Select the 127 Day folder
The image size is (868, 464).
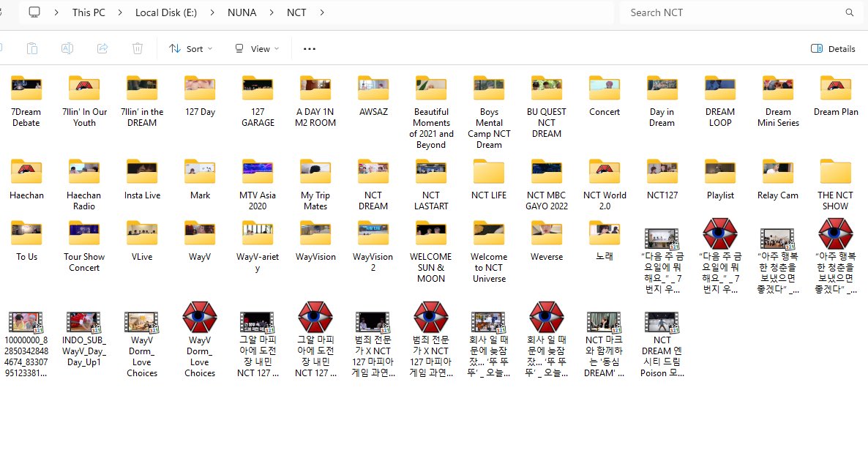click(200, 96)
